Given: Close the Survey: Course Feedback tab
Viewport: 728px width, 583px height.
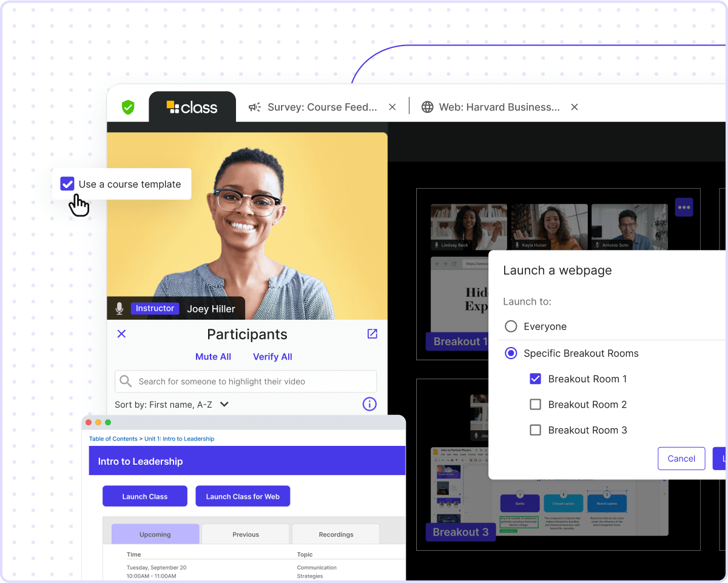Looking at the screenshot, I should 392,107.
